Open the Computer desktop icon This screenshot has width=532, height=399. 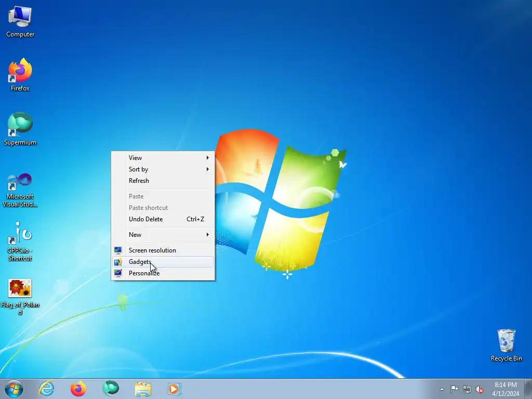pos(20,21)
